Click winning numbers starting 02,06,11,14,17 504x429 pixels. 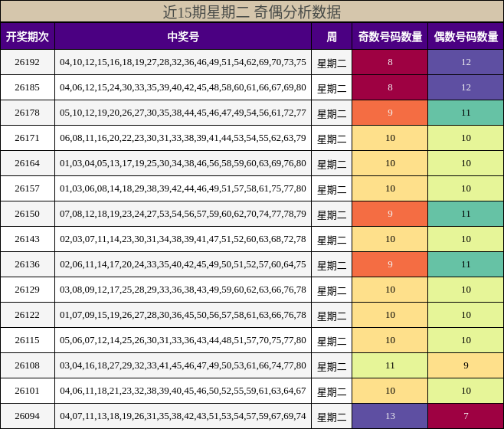183,264
